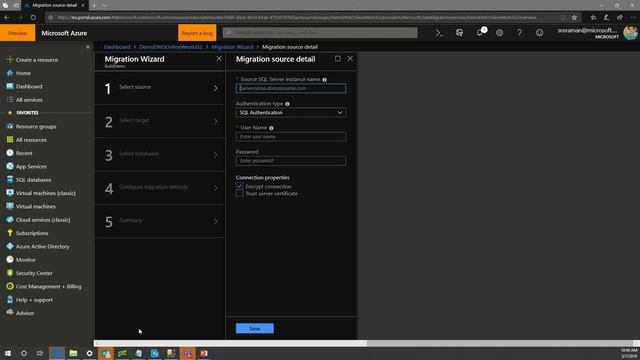Image resolution: width=640 pixels, height=360 pixels.
Task: Close the Migration source detail blade
Action: pyautogui.click(x=350, y=59)
